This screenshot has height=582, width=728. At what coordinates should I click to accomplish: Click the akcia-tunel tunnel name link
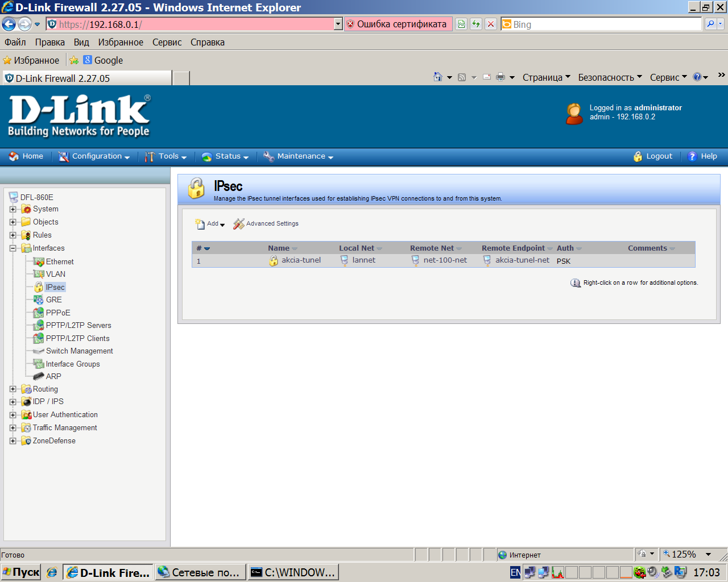pyautogui.click(x=301, y=260)
